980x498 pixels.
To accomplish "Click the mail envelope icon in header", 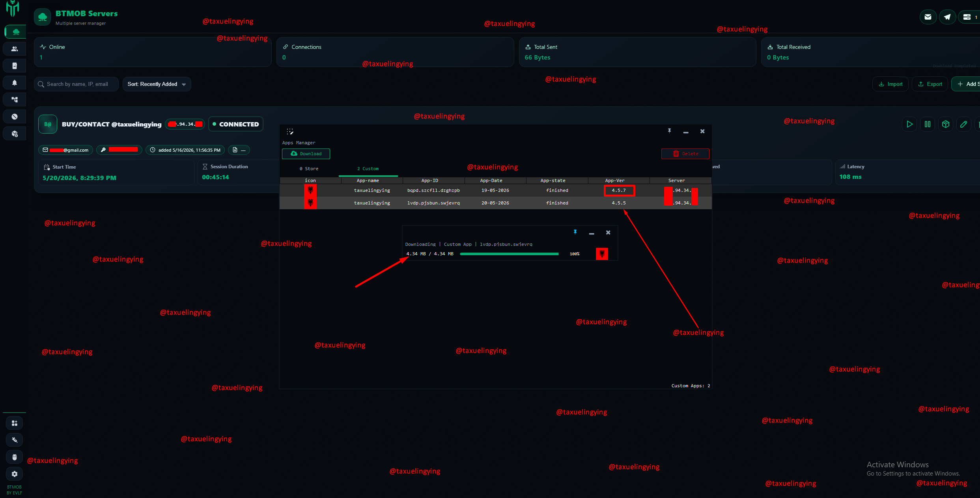I will coord(928,17).
